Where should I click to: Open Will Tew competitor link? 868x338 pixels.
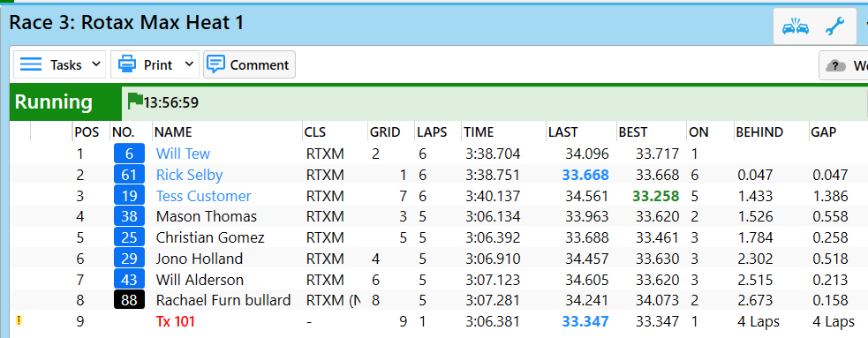(x=184, y=154)
